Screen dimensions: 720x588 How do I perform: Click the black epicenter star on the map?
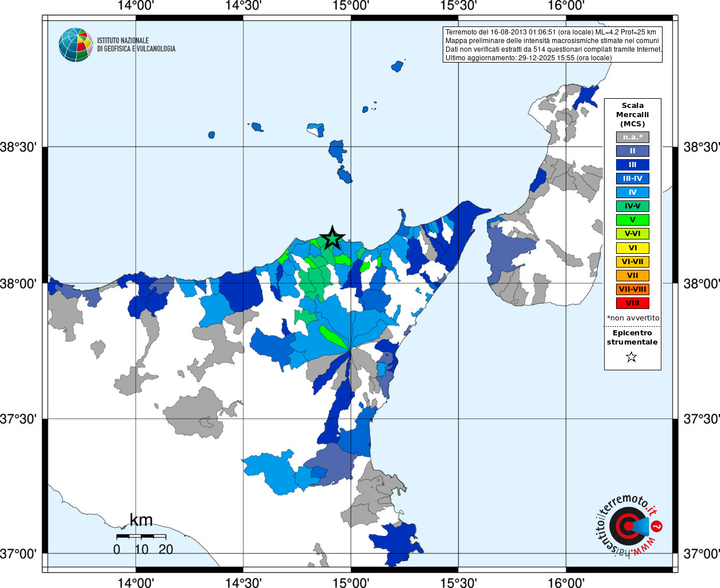[x=332, y=238]
